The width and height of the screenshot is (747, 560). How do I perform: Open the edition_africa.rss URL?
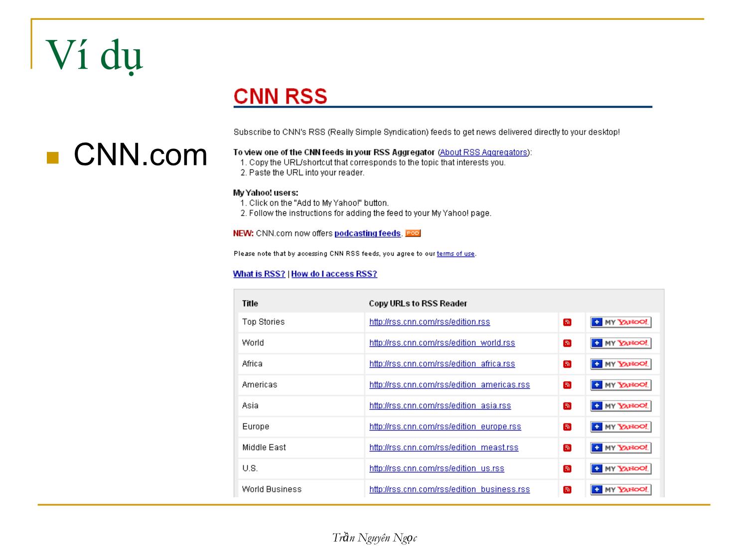[442, 364]
